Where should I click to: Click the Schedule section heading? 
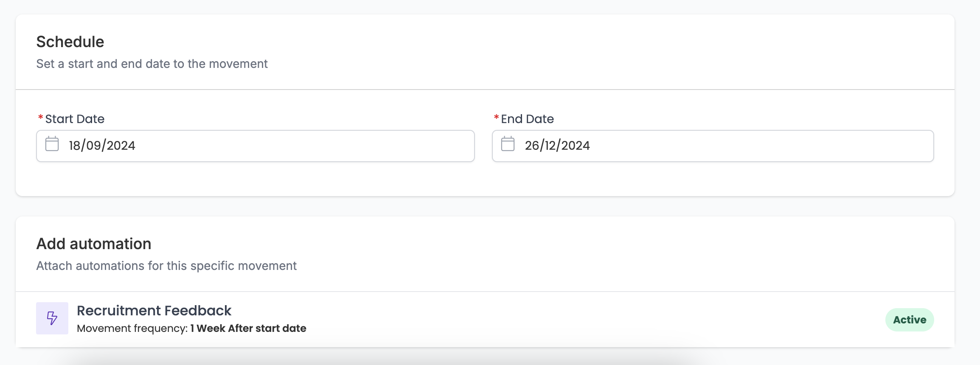[70, 42]
